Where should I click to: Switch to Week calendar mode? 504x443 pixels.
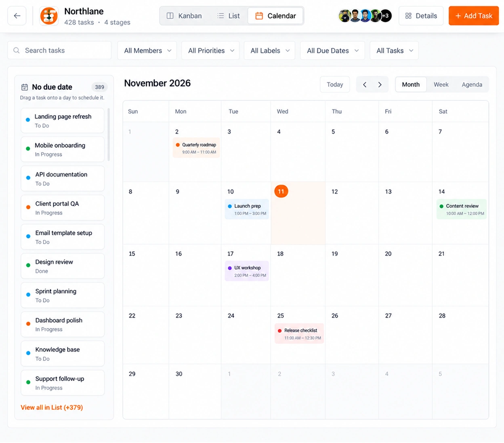coord(441,84)
